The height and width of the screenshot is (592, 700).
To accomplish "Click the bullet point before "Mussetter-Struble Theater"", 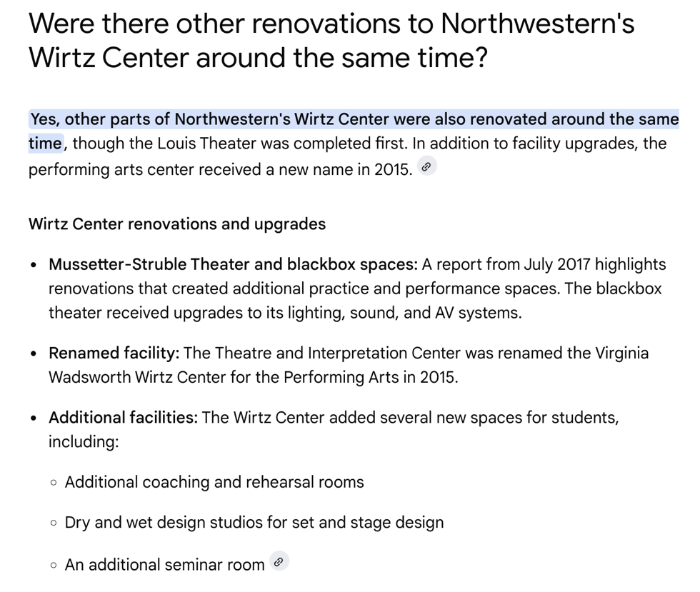I will (34, 266).
